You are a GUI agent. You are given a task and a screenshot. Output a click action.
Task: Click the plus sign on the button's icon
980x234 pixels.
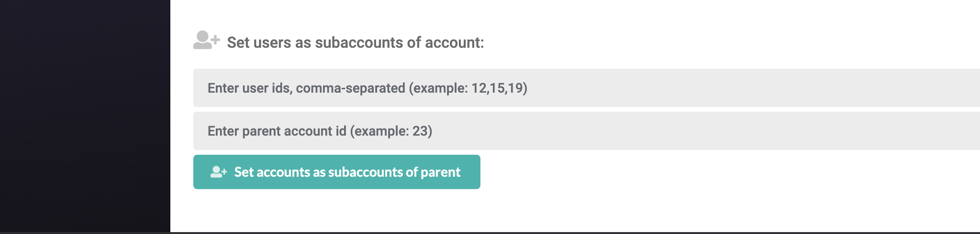point(224,172)
